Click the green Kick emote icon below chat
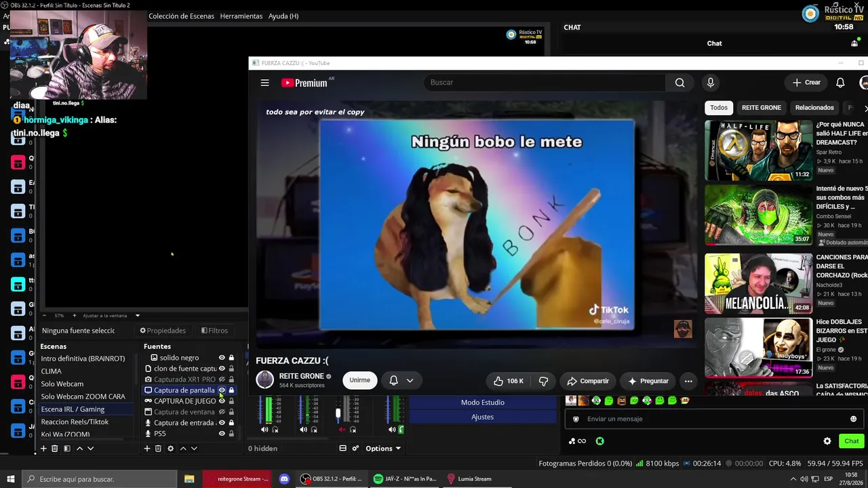 click(x=599, y=441)
